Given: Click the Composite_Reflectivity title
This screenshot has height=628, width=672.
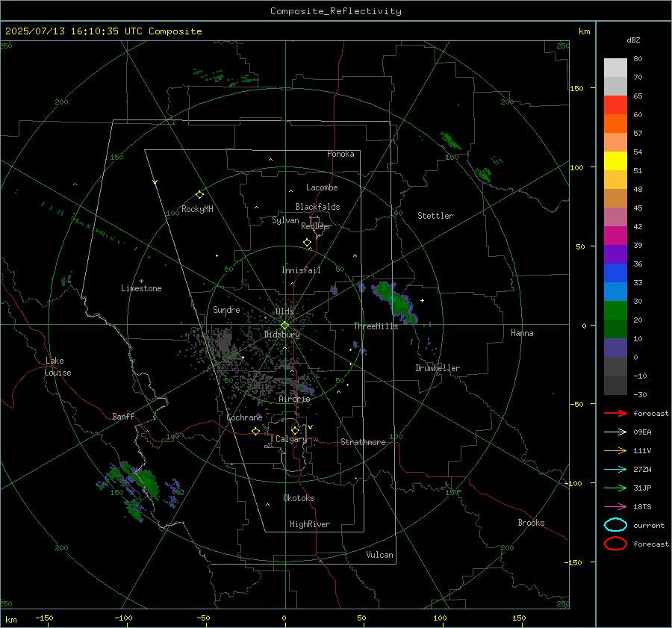Looking at the screenshot, I should click(x=336, y=11).
